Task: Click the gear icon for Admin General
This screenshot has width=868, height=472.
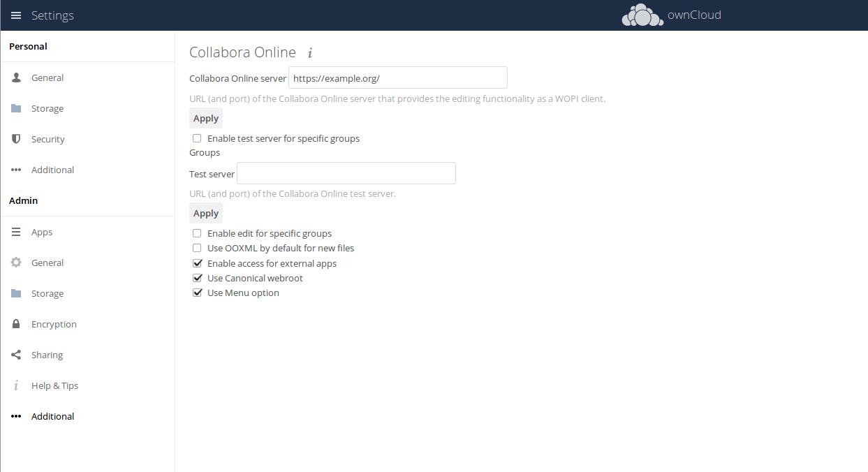Action: 16,263
